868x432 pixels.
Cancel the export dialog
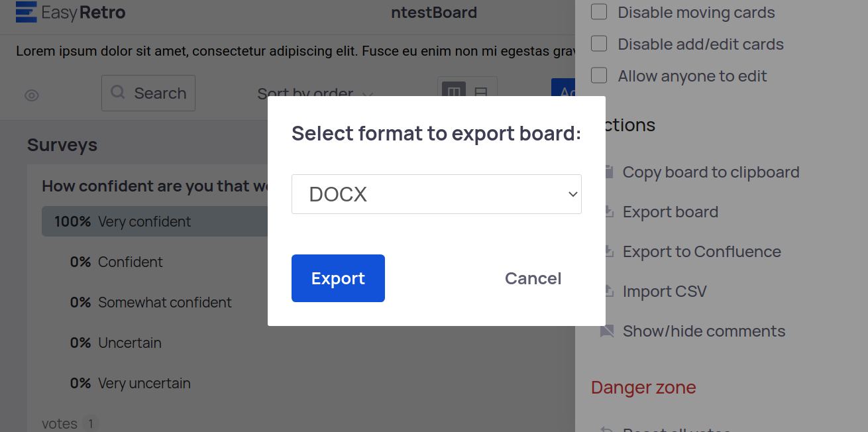click(x=533, y=278)
